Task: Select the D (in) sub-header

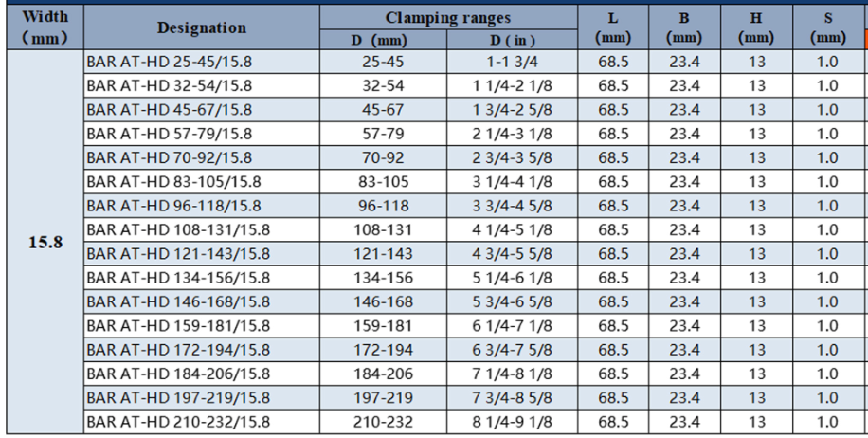Action: (514, 40)
